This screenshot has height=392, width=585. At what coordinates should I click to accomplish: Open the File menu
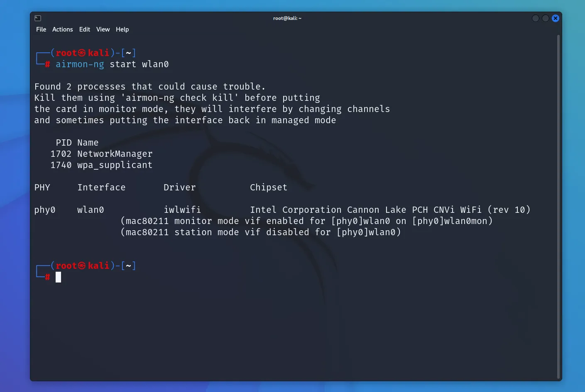point(41,29)
